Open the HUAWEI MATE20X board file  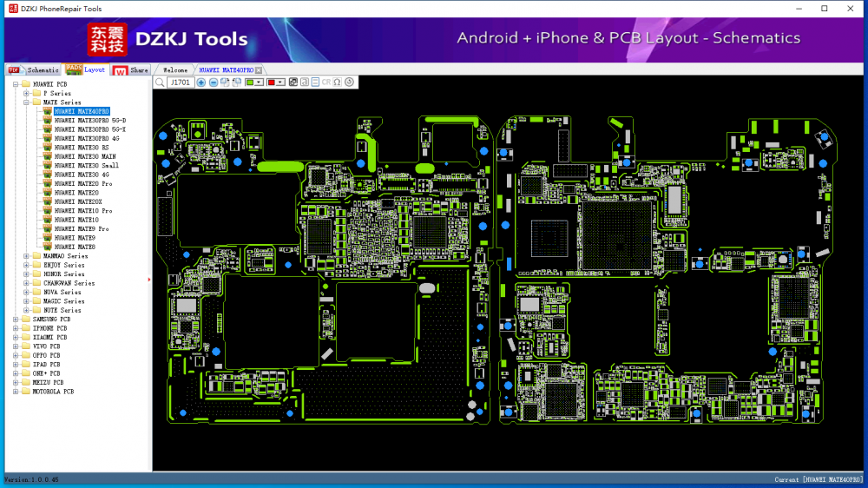[x=77, y=201]
